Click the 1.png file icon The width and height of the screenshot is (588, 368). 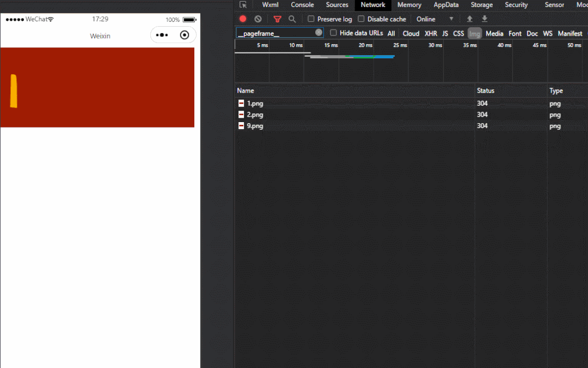[241, 103]
